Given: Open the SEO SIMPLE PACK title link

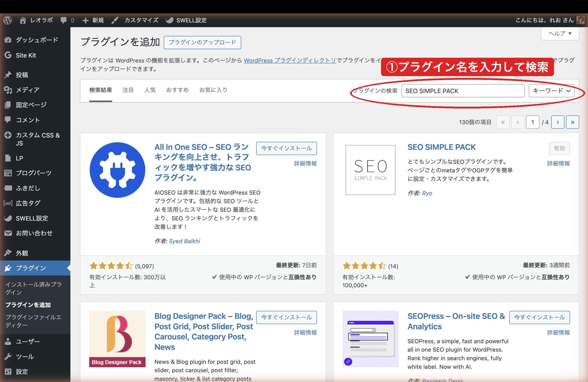Looking at the screenshot, I should tap(441, 147).
